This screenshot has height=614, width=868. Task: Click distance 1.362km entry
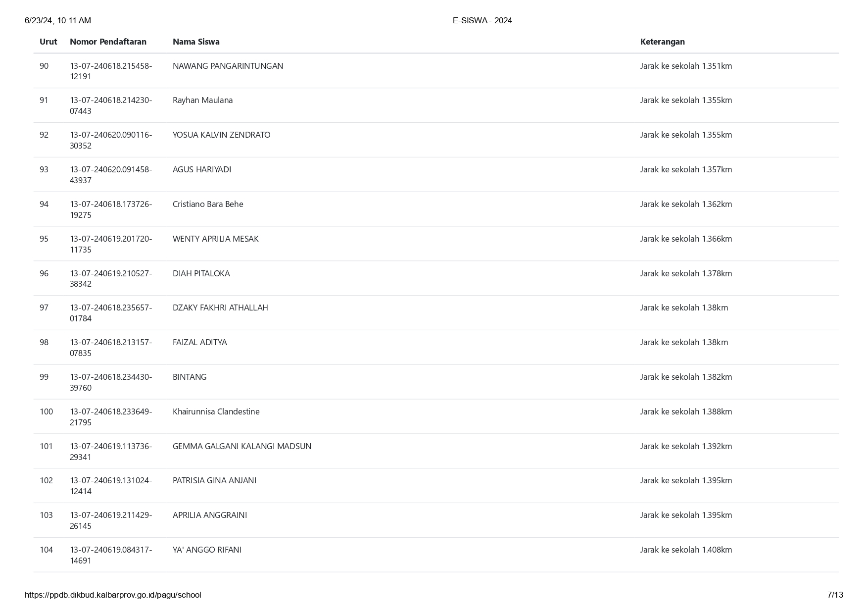686,204
